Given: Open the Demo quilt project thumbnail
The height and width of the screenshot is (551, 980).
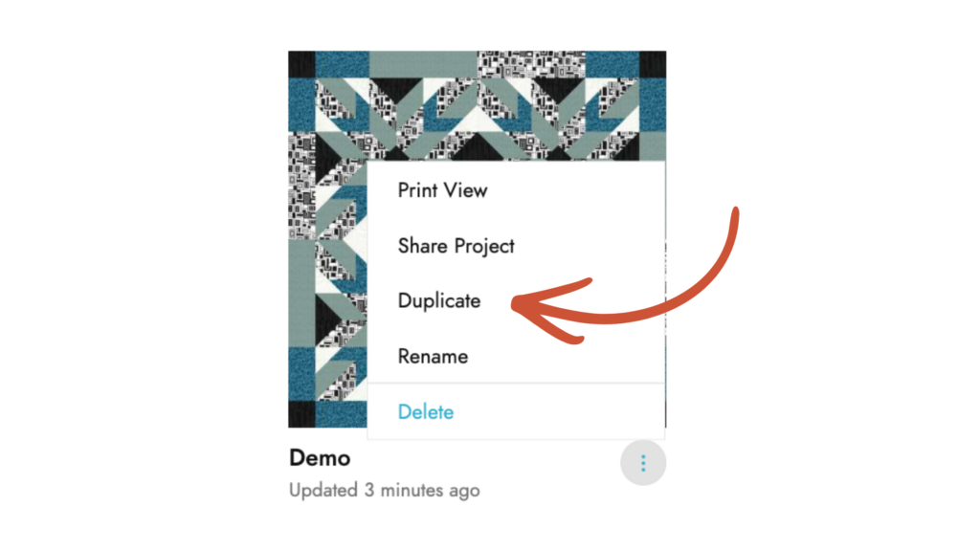Looking at the screenshot, I should (x=326, y=239).
